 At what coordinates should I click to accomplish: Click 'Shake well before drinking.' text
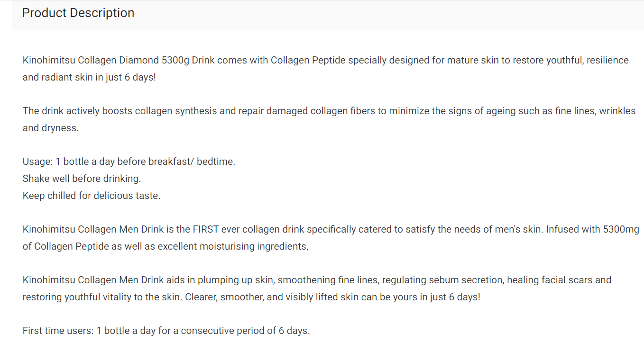point(82,179)
